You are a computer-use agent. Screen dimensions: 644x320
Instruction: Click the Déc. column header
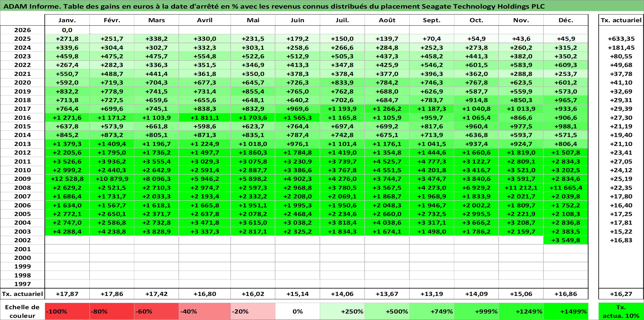(x=566, y=20)
